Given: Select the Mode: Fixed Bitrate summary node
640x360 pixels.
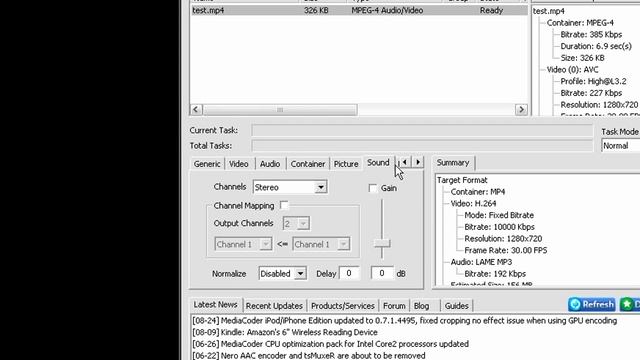Looking at the screenshot, I should pos(499,215).
